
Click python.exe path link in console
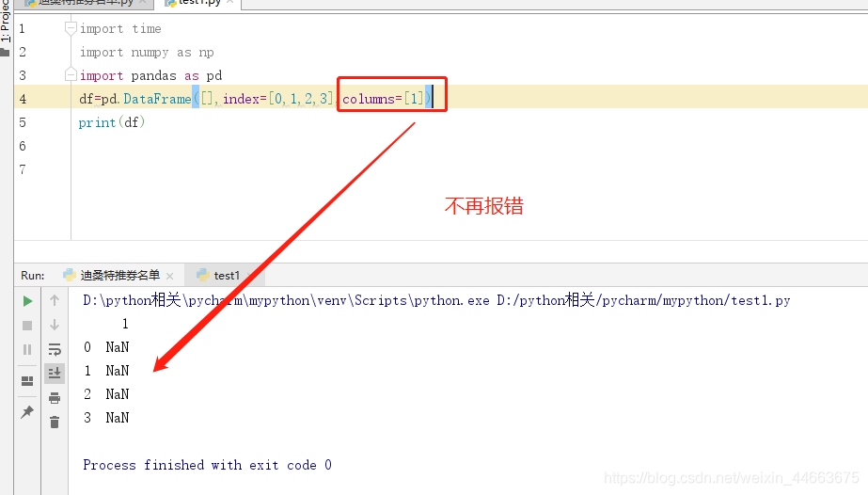[x=286, y=300]
